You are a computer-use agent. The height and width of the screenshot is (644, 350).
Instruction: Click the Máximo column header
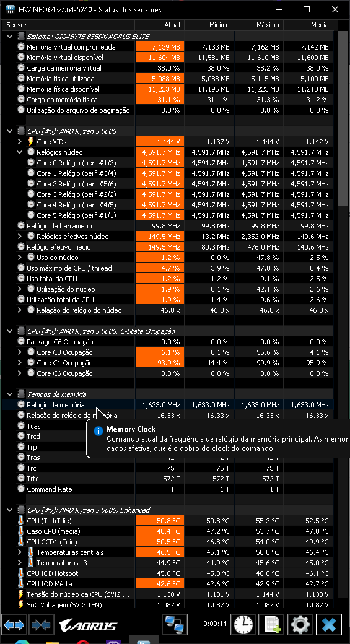[x=259, y=25]
